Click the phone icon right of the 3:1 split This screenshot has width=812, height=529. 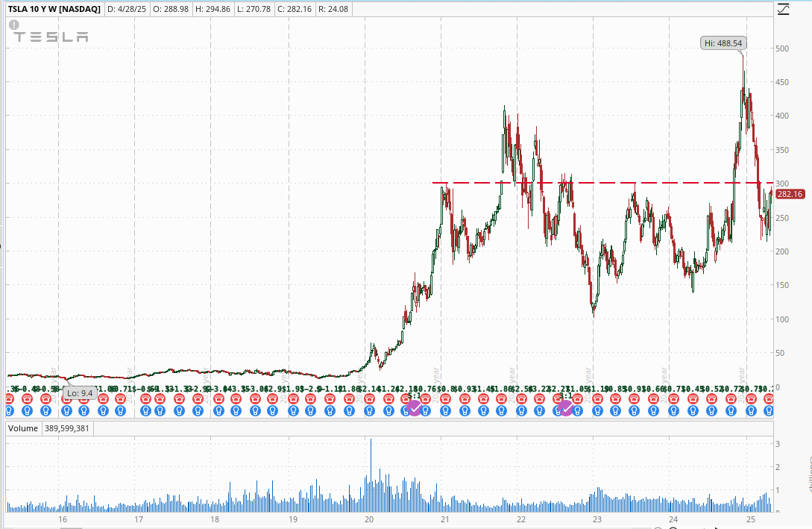(x=577, y=398)
